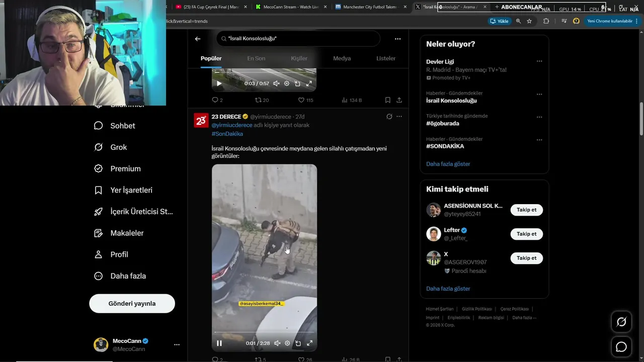Open Makaleler in the sidebar
This screenshot has width=644, height=362.
pyautogui.click(x=119, y=233)
